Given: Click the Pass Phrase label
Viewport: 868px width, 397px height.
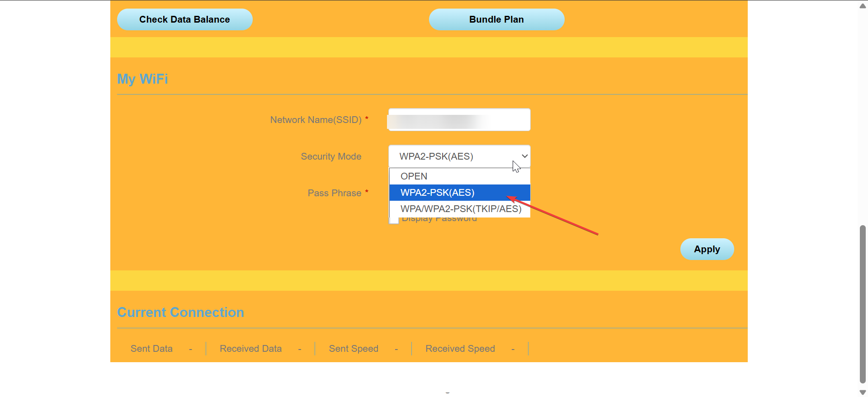Looking at the screenshot, I should pos(335,193).
